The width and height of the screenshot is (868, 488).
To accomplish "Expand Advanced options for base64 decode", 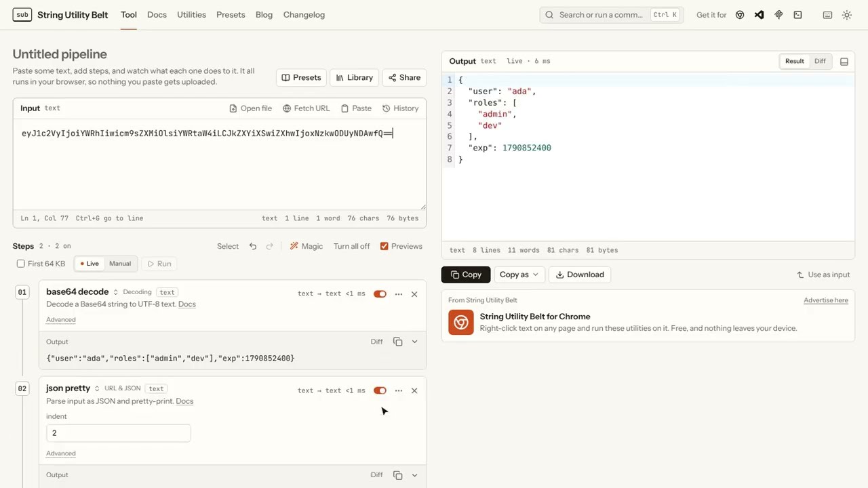I will coord(61,320).
